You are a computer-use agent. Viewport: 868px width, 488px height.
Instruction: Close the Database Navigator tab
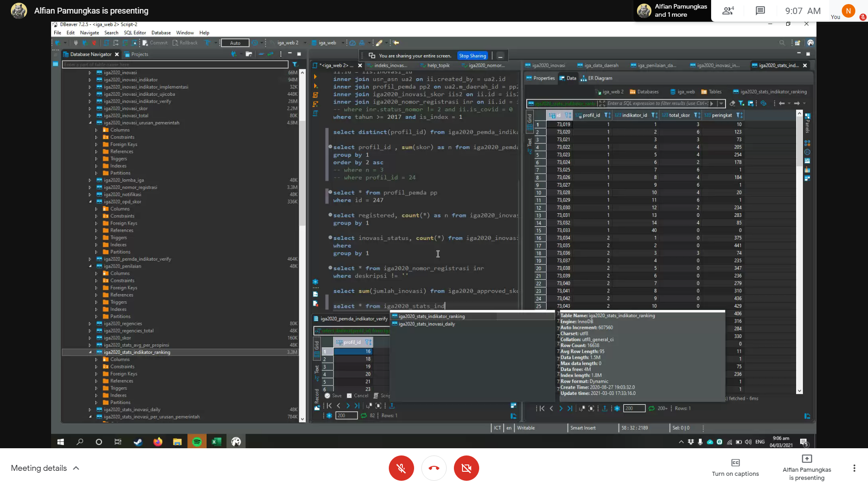click(117, 54)
